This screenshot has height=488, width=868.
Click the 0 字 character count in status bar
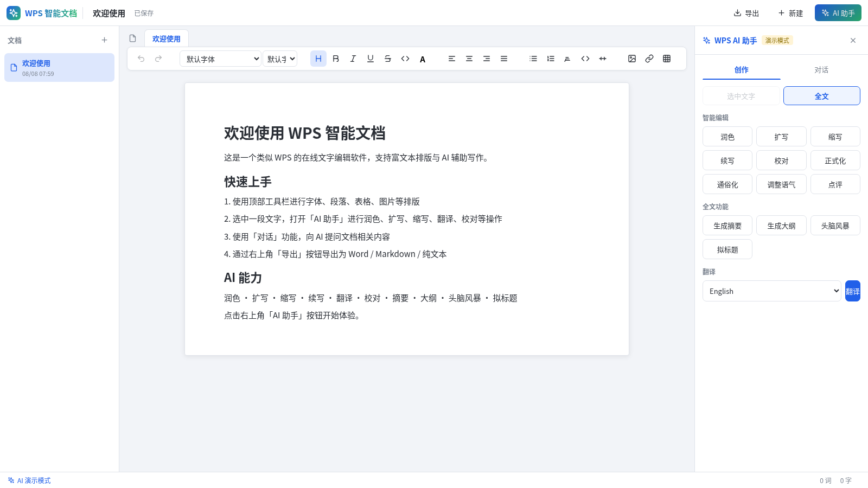tap(846, 480)
